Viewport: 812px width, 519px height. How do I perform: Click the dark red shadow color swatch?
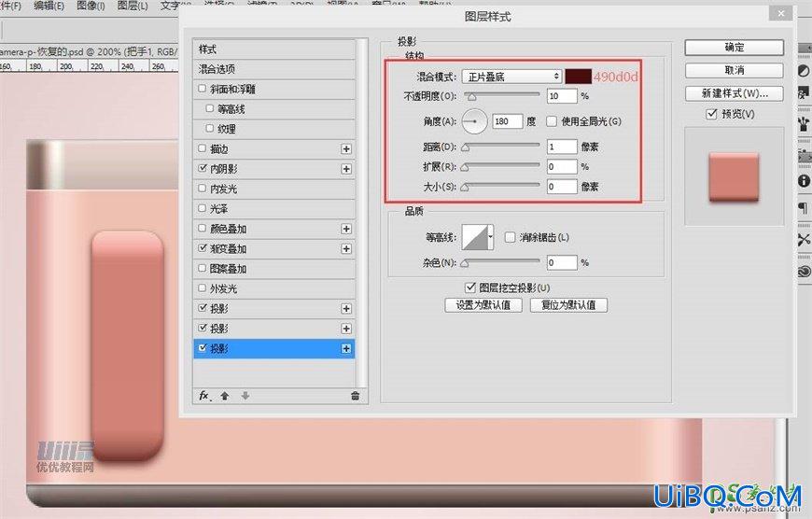point(579,77)
